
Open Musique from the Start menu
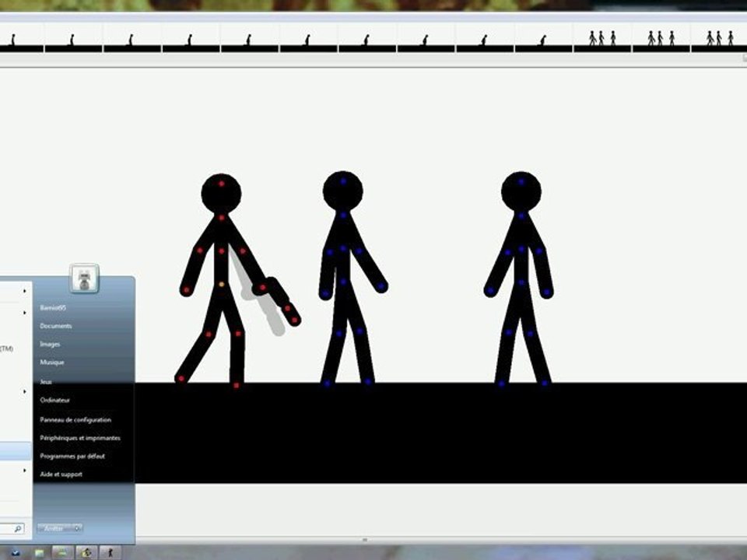tap(52, 362)
